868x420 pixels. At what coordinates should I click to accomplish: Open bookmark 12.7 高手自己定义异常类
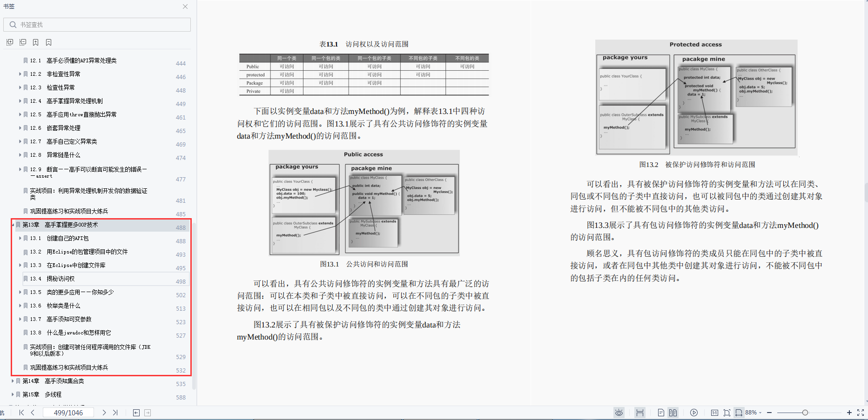coord(63,141)
